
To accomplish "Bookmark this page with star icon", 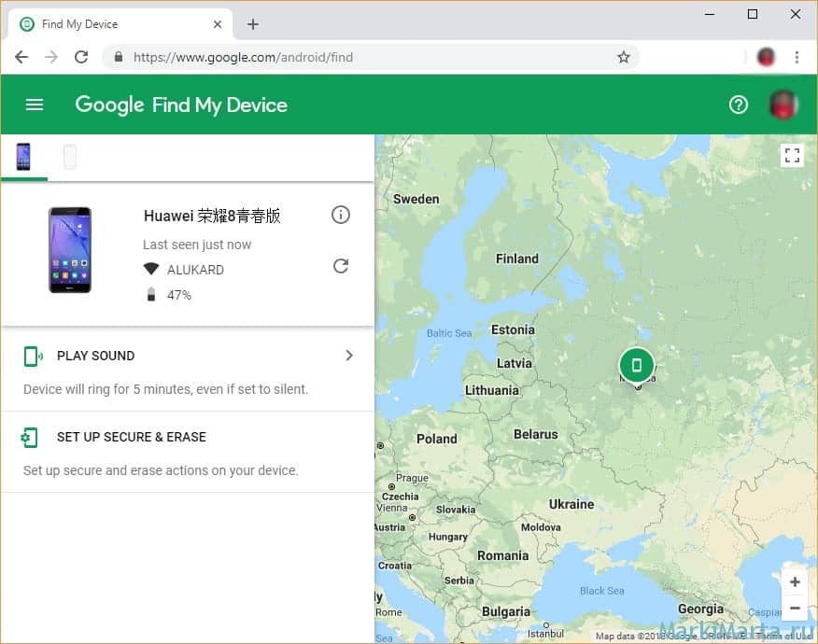I will [624, 57].
